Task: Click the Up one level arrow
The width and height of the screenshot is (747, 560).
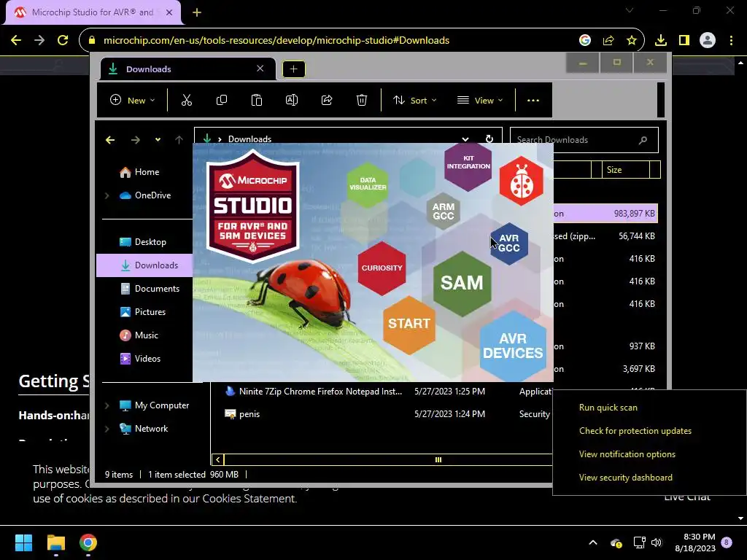Action: pos(179,139)
